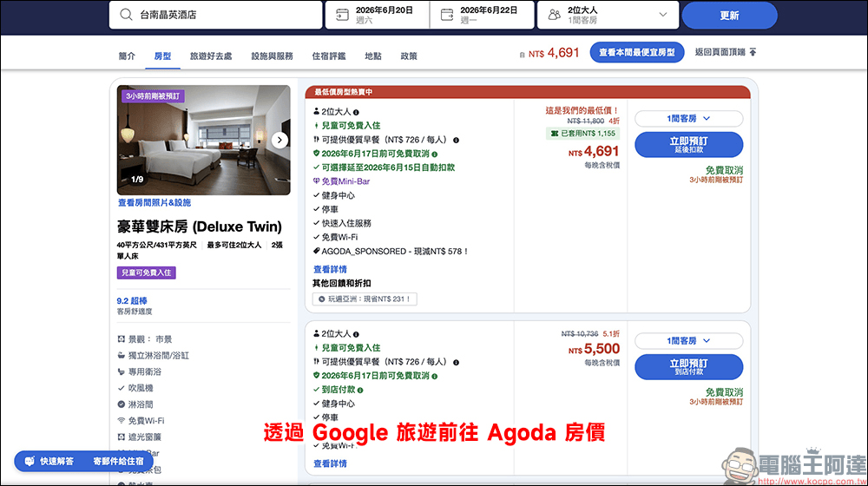This screenshot has width=868, height=486.
Task: Click 查看詳情 in the first offer
Action: point(330,269)
